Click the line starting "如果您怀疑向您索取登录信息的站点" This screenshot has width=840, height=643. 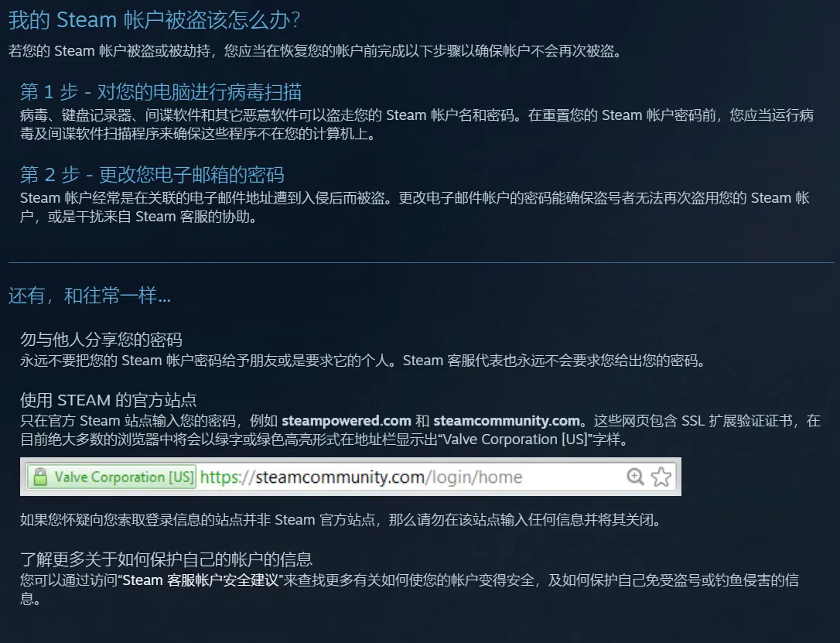(342, 520)
